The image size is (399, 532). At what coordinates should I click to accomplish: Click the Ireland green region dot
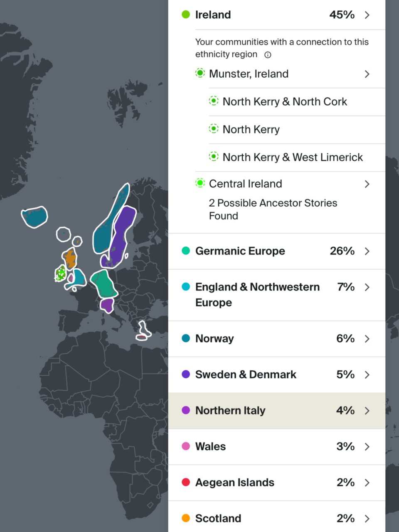(x=186, y=15)
